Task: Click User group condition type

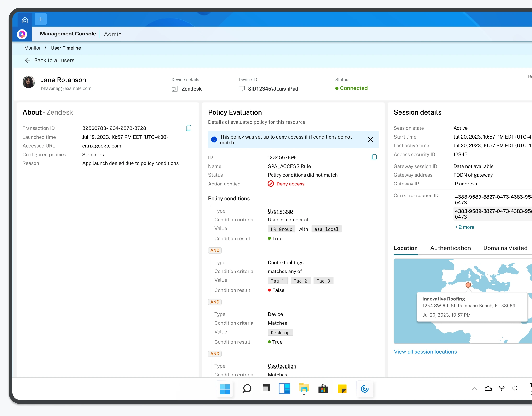Action: pos(280,211)
